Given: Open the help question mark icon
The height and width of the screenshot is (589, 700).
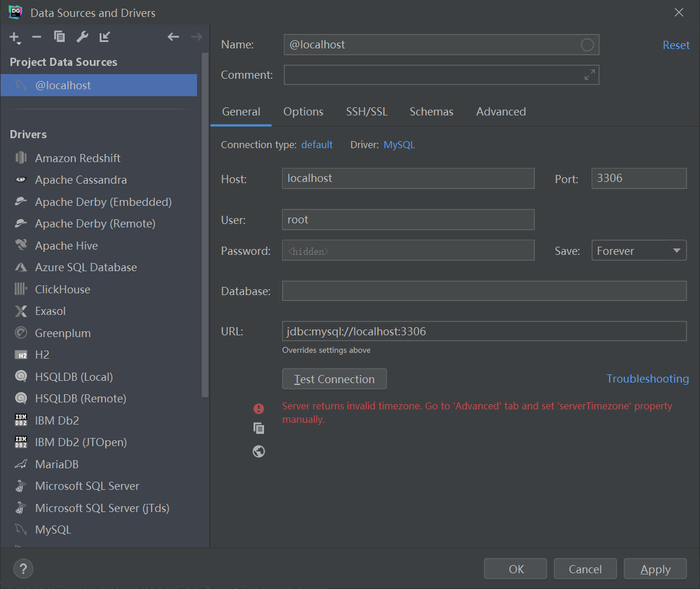Looking at the screenshot, I should (x=23, y=568).
